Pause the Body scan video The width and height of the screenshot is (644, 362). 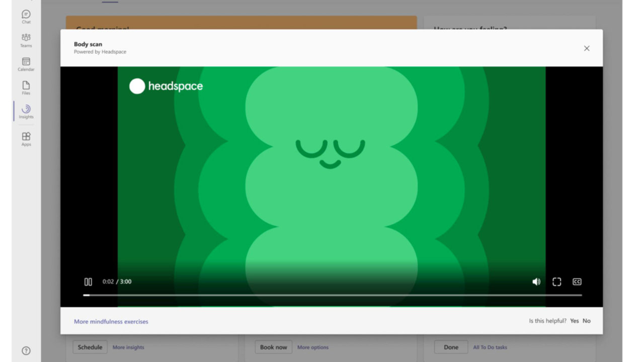88,282
